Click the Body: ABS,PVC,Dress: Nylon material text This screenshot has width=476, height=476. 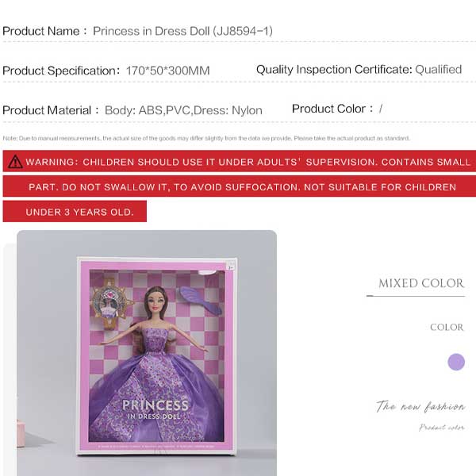point(183,110)
